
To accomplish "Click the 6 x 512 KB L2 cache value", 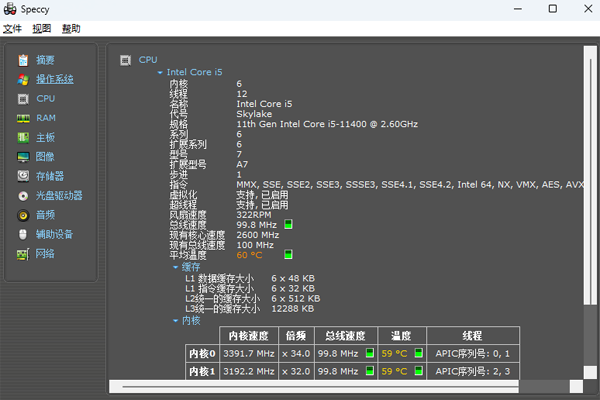I will click(x=296, y=299).
